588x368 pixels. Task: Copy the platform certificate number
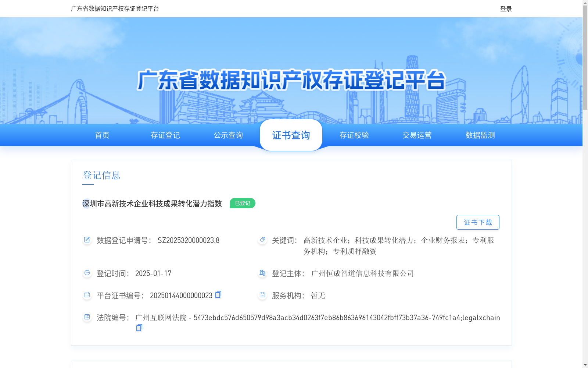coord(218,295)
